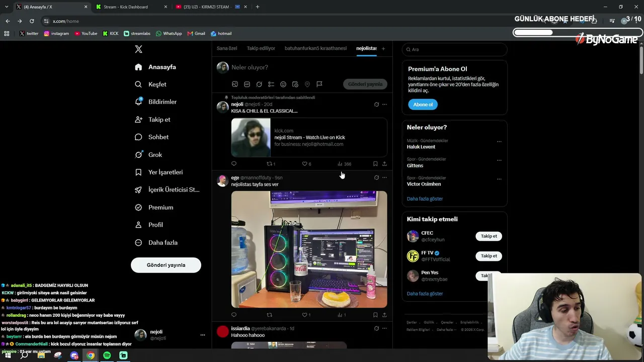
Task: Click the Abone ol Premium button
Action: coord(423,105)
